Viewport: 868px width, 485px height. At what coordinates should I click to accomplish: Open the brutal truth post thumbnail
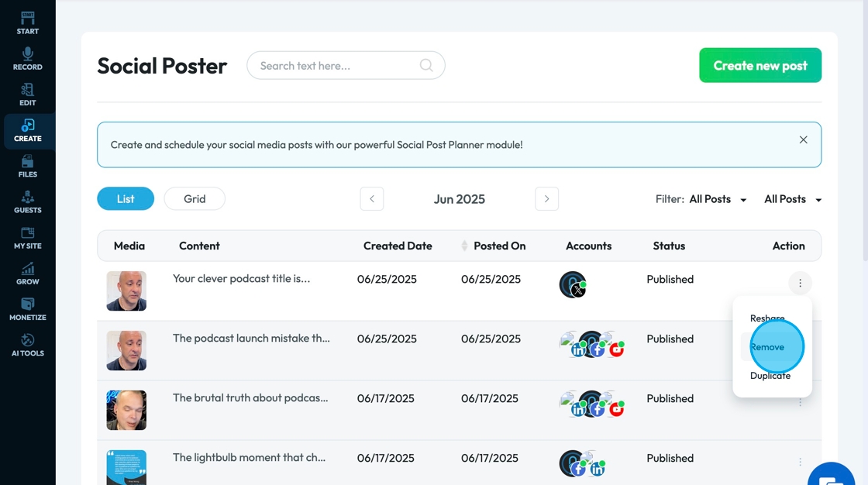pos(126,410)
